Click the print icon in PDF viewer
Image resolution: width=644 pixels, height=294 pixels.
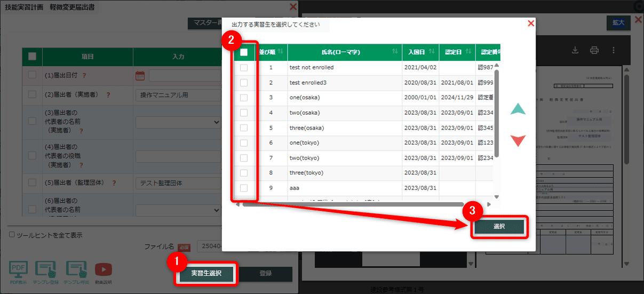coord(594,50)
